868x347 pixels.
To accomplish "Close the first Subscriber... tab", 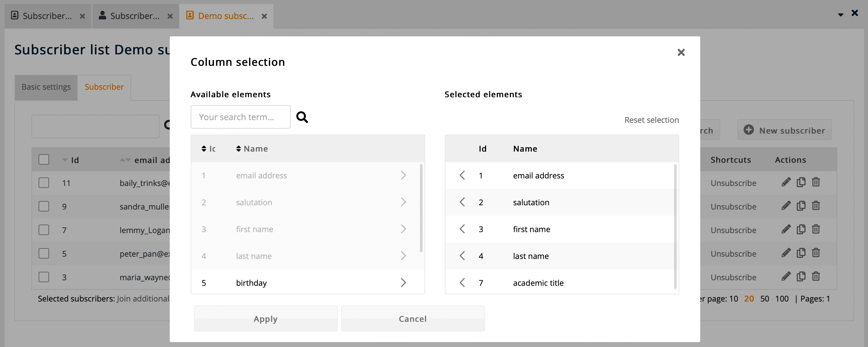I will click(x=82, y=16).
